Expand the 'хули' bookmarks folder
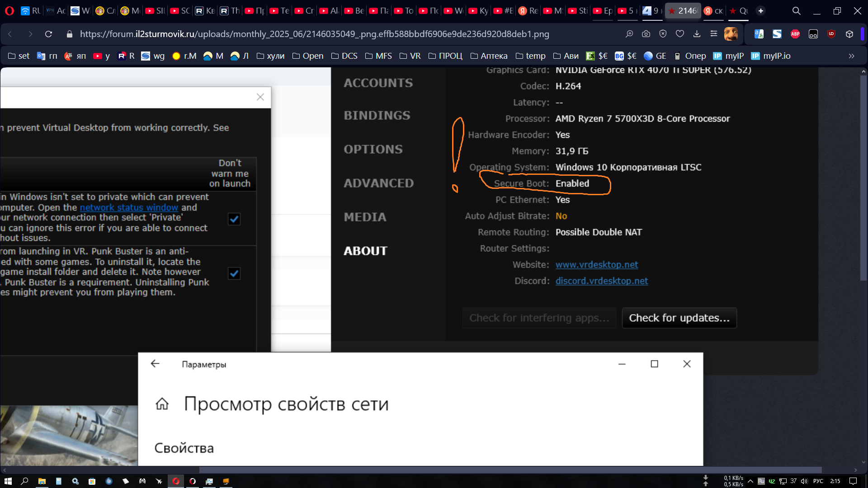The height and width of the screenshot is (488, 868). pos(270,56)
